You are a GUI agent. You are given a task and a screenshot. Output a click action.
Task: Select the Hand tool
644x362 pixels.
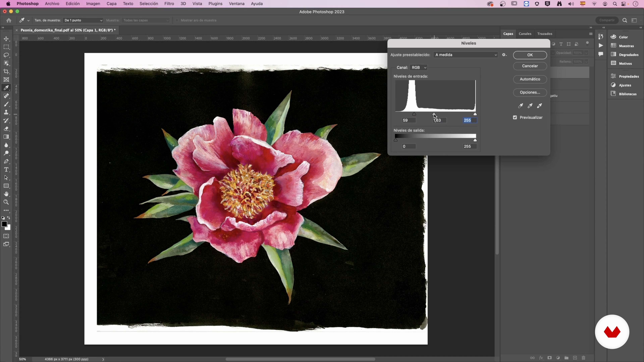point(6,194)
